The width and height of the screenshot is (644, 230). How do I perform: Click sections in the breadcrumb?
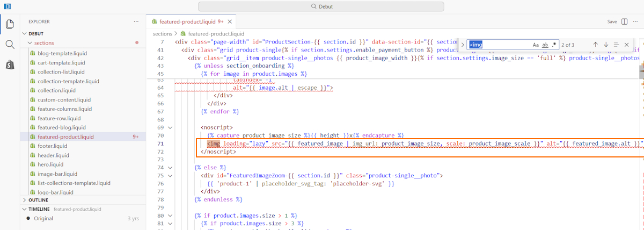(163, 33)
